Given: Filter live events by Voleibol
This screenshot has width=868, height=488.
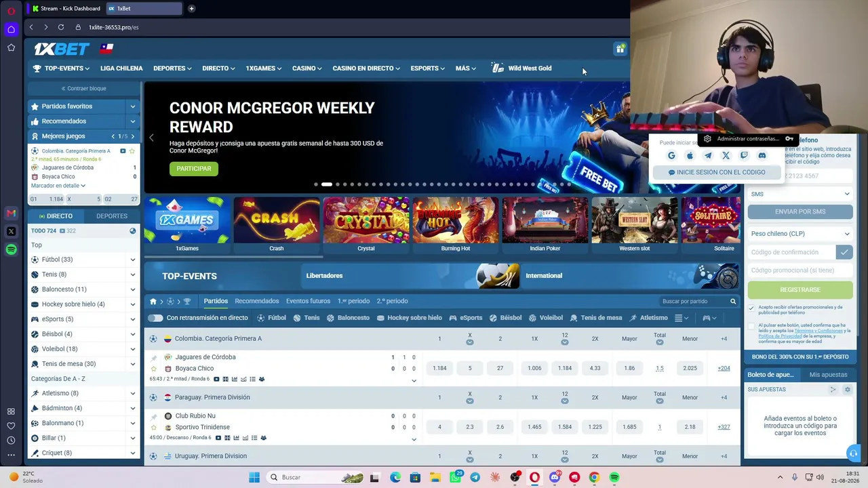Looking at the screenshot, I should coord(546,318).
